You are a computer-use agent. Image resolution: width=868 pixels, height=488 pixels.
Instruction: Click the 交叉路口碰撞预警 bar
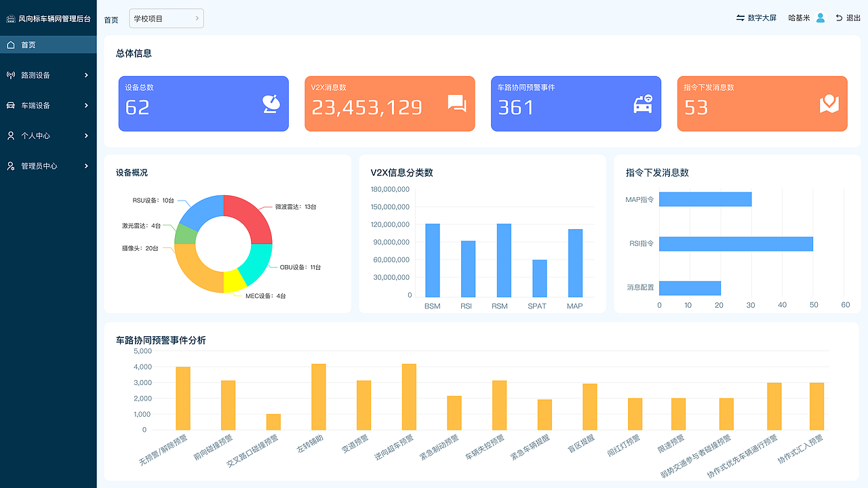273,422
